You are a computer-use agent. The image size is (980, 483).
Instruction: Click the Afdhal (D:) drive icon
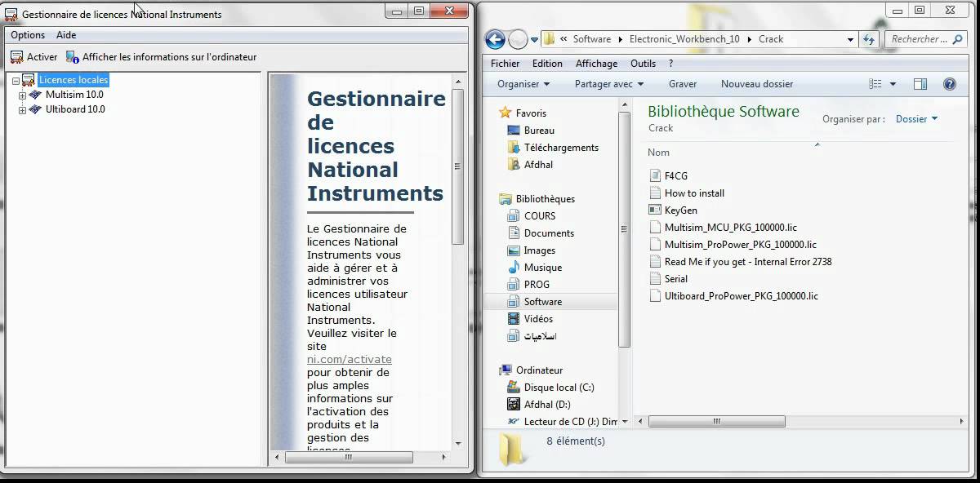pyautogui.click(x=514, y=405)
